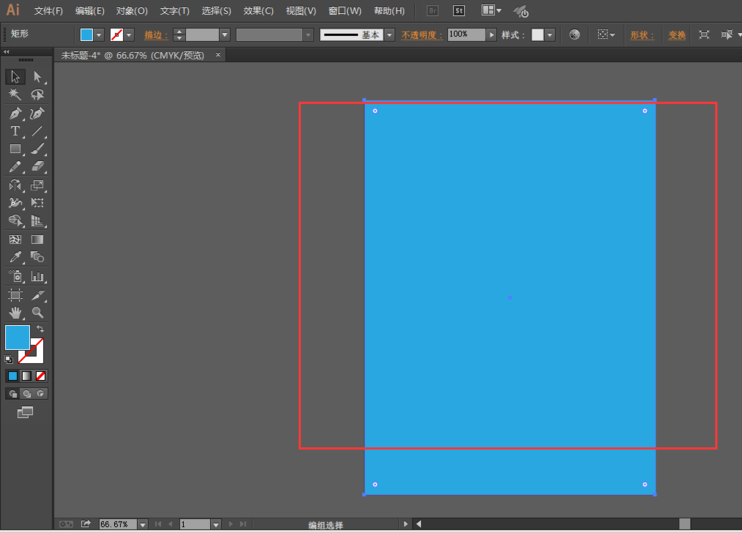
Task: Set paint mode to Color
Action: (x=13, y=376)
